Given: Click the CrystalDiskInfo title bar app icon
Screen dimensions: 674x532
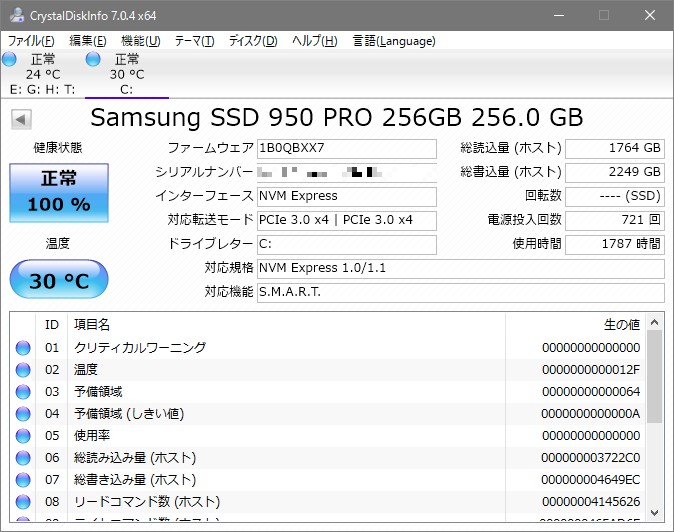Looking at the screenshot, I should [17, 15].
